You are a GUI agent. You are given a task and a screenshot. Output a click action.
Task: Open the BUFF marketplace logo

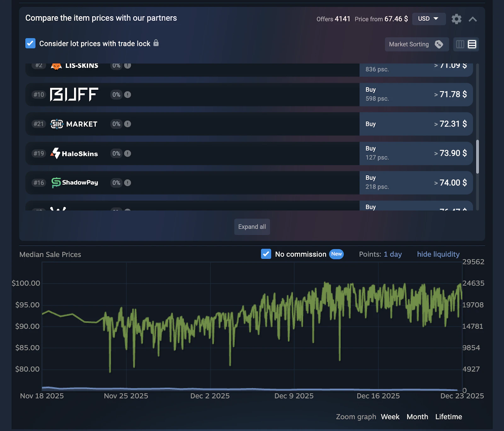(x=74, y=95)
